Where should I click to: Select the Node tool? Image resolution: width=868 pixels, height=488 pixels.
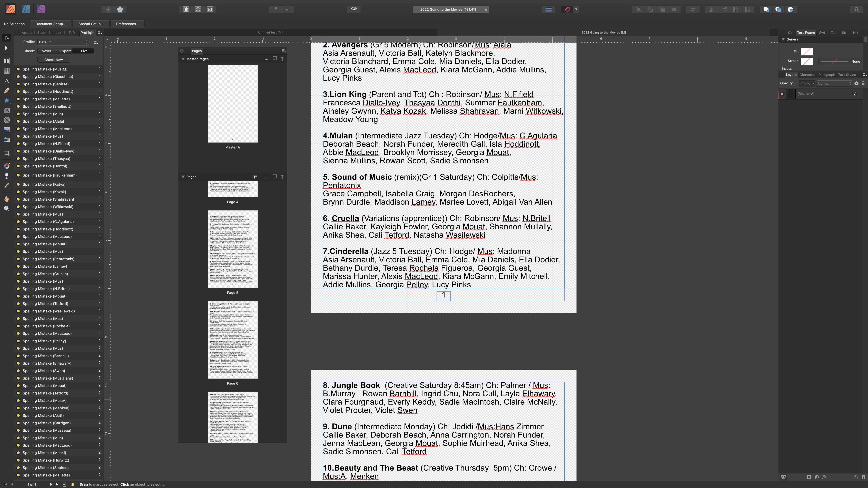tap(6, 48)
